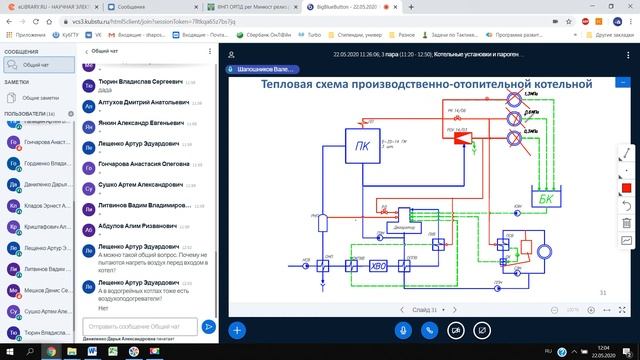Go to the previous slide
The height and width of the screenshot is (360, 640).
[x=402, y=310]
